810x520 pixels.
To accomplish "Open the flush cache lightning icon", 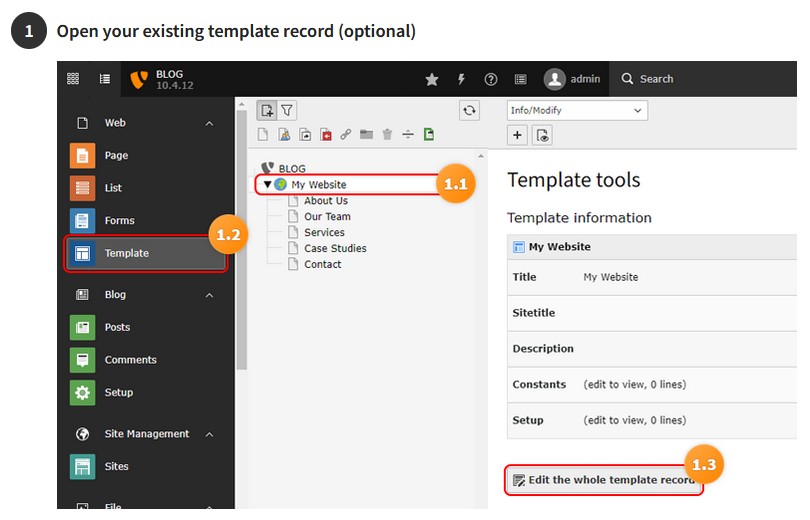I will pyautogui.click(x=461, y=79).
